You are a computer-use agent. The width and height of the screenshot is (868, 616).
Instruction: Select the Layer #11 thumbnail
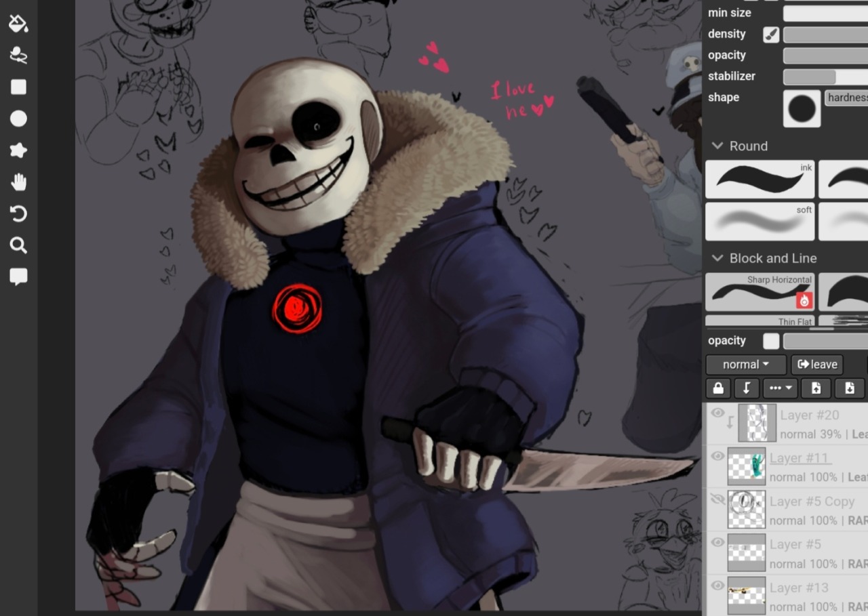747,466
